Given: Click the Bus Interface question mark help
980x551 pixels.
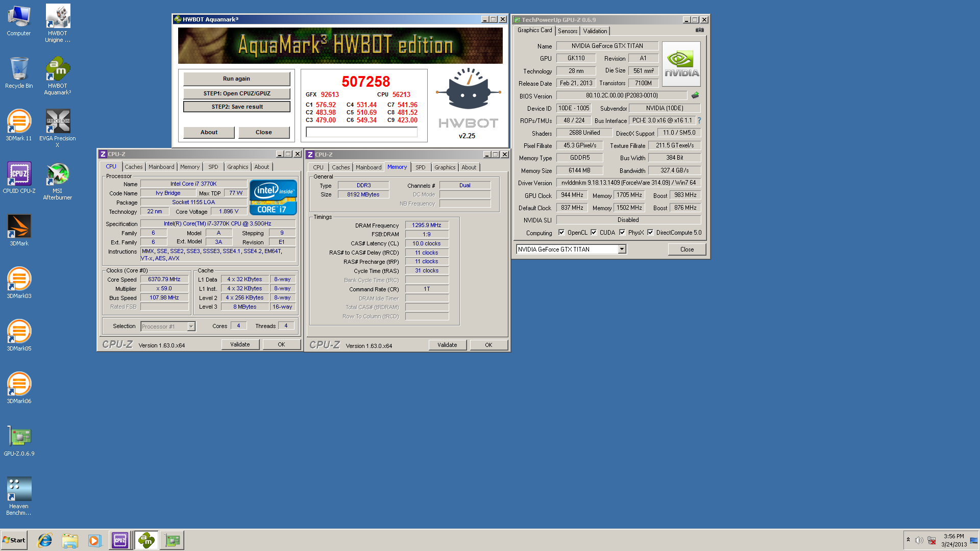Looking at the screenshot, I should tap(699, 121).
